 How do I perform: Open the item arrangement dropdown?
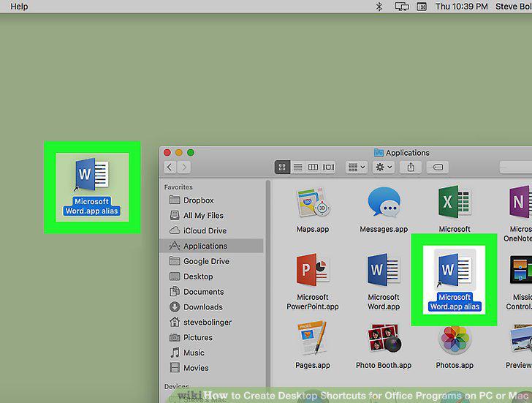point(357,167)
